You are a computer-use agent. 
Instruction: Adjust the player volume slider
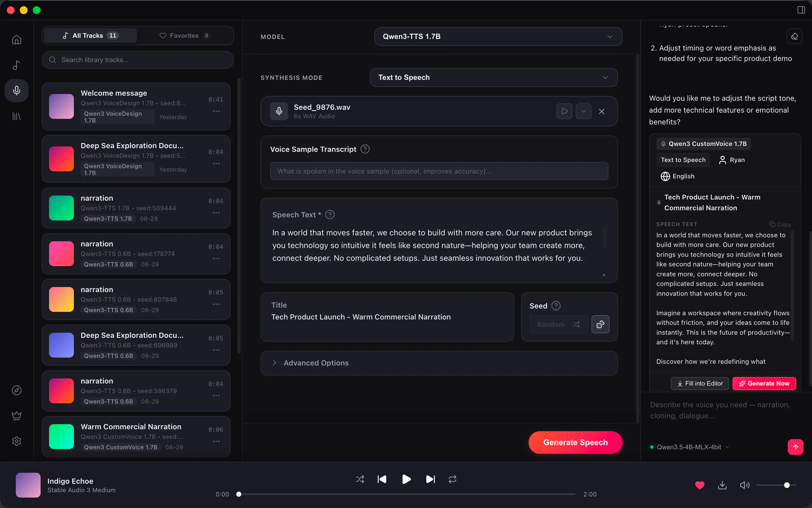click(776, 485)
